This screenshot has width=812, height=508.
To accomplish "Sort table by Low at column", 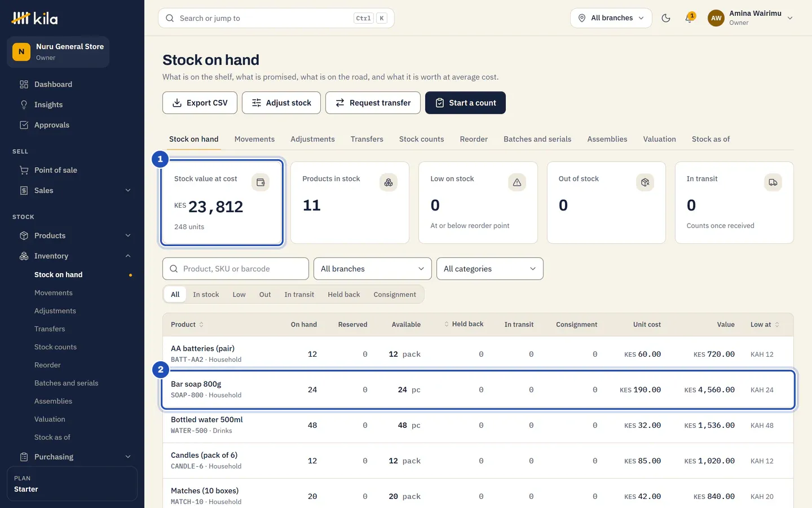I will (765, 325).
